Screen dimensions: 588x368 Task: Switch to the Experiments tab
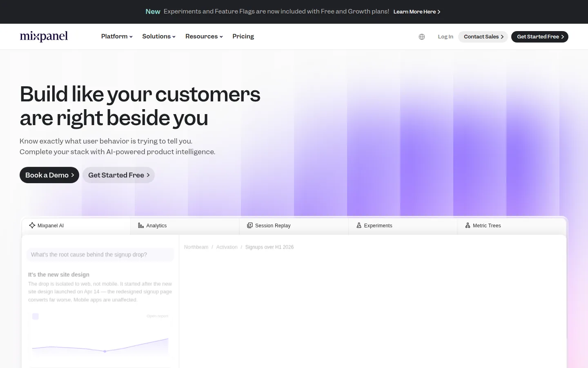click(403, 226)
